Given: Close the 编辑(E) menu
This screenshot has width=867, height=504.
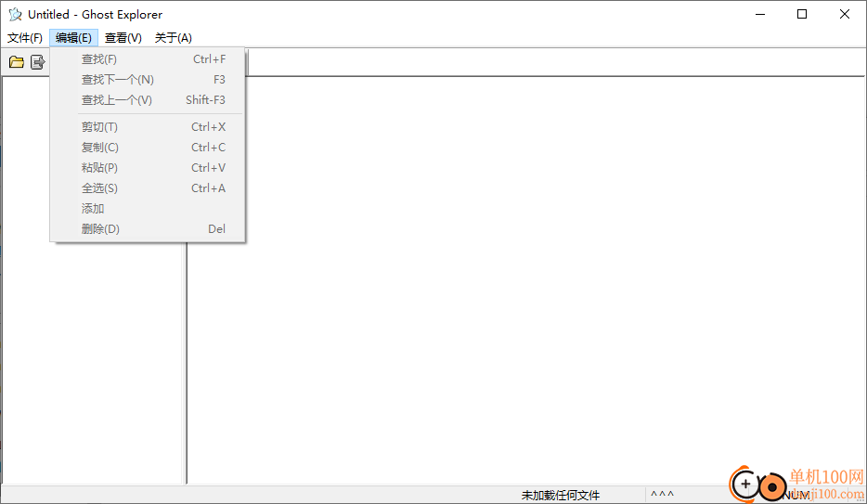Looking at the screenshot, I should (73, 37).
